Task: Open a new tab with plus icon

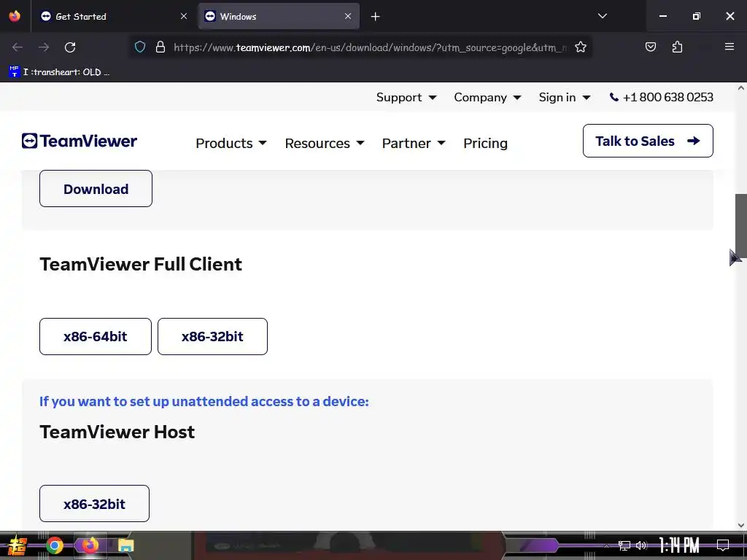Action: click(x=376, y=17)
